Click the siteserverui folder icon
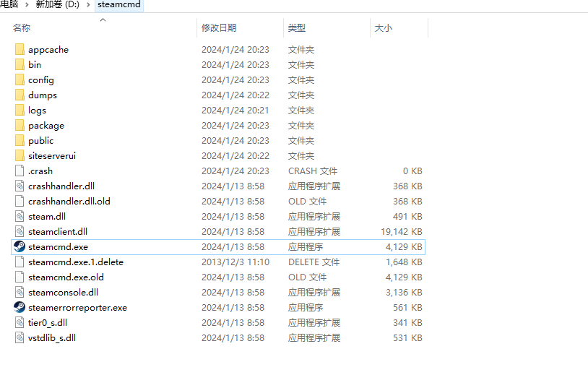Screen dimensions: 588x388 tap(20, 156)
